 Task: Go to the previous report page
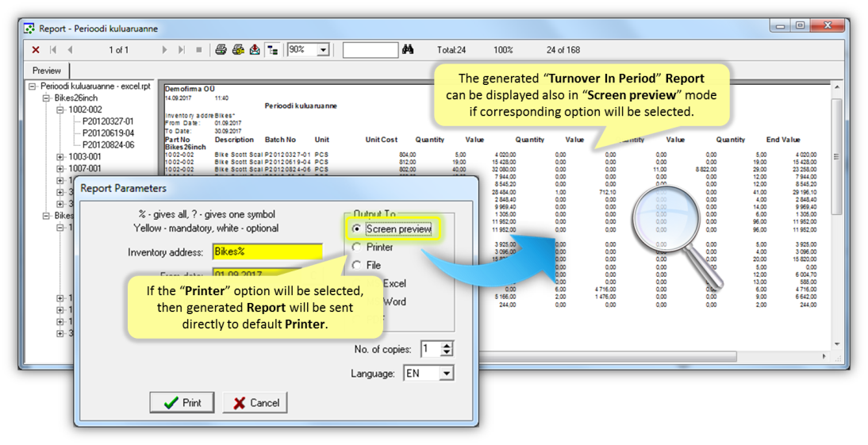(70, 50)
